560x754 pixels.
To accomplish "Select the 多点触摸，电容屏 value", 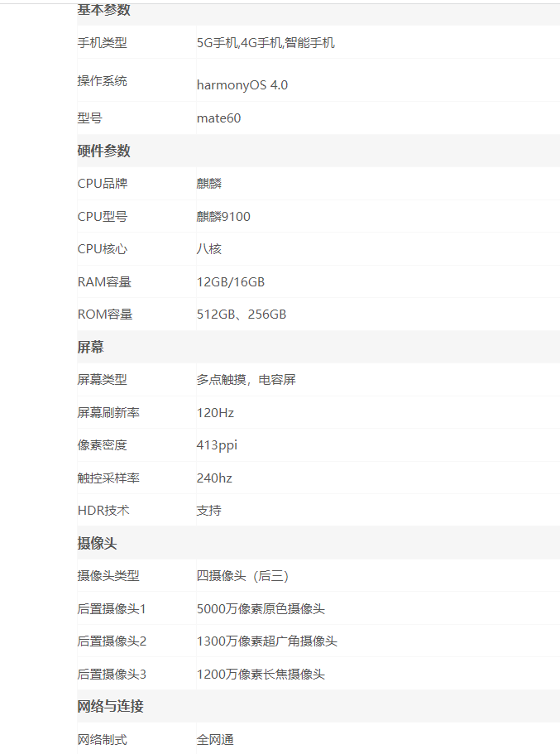I will 246,379.
